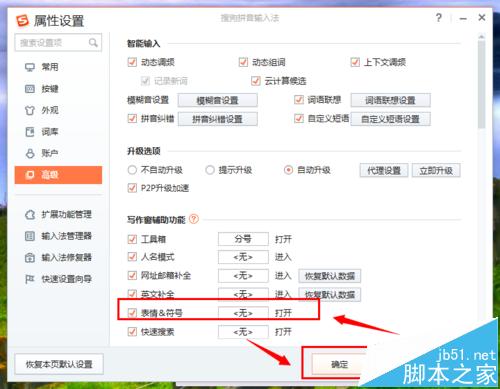Start 快速设置向导
This screenshot has width=500, height=389.
[58, 279]
